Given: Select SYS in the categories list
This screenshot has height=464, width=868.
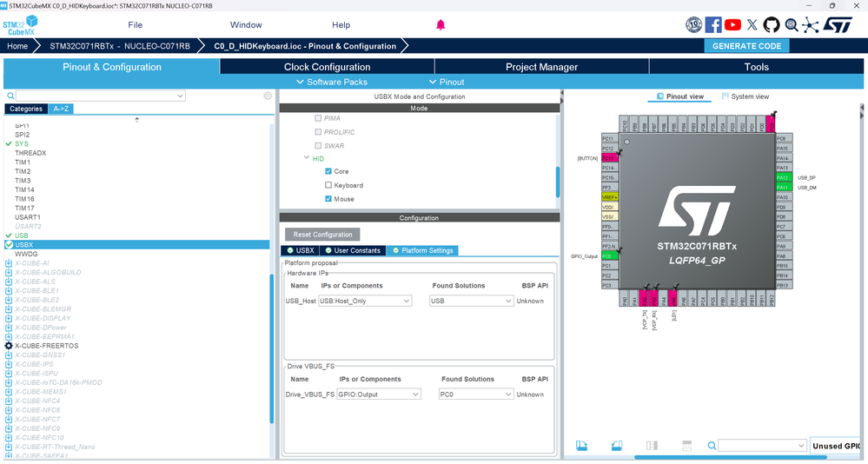Looking at the screenshot, I should coord(22,143).
